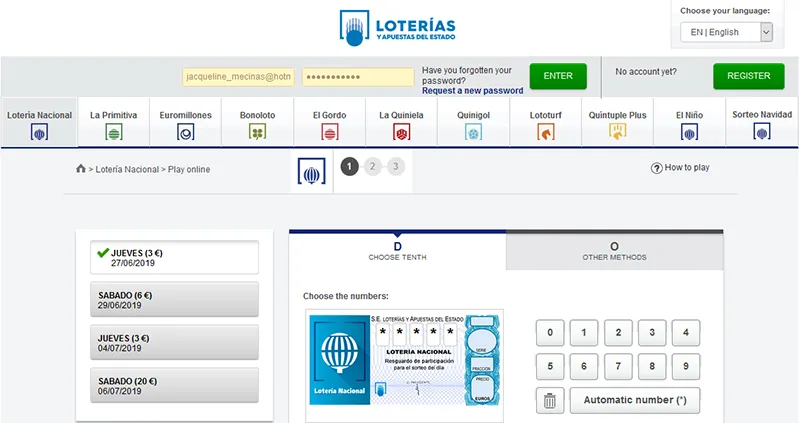
Task: Click the Play online breadcrumb text
Action: [x=189, y=169]
